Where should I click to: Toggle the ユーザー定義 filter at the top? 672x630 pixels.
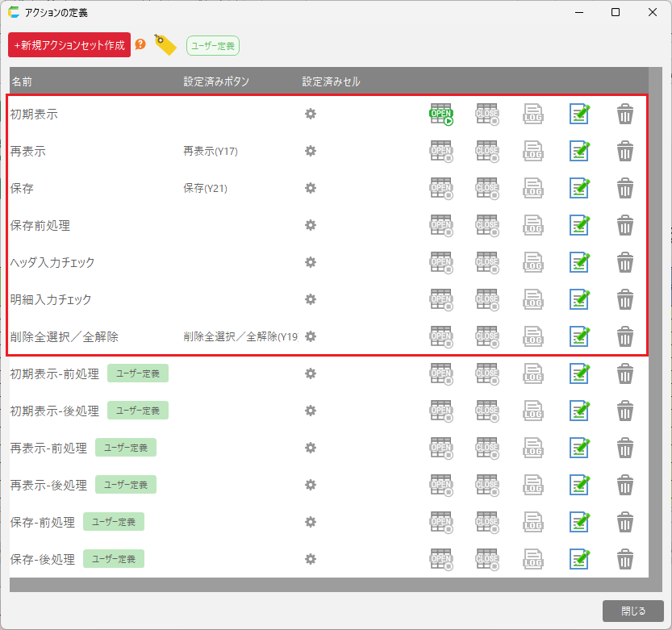click(x=213, y=46)
